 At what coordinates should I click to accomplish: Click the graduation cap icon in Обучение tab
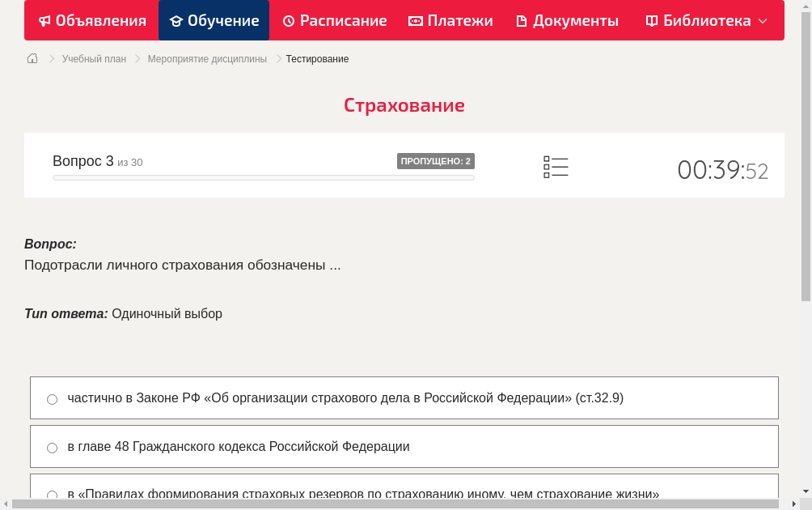coord(175,20)
